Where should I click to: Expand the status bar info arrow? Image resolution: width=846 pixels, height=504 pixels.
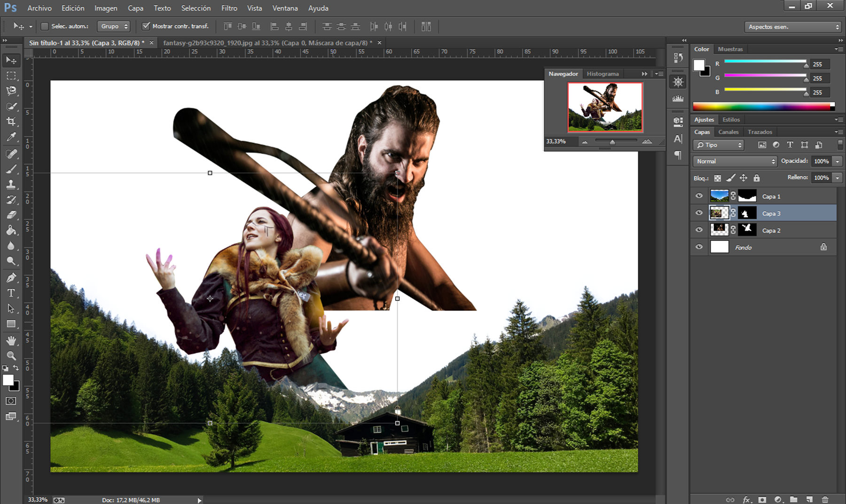[x=200, y=500]
